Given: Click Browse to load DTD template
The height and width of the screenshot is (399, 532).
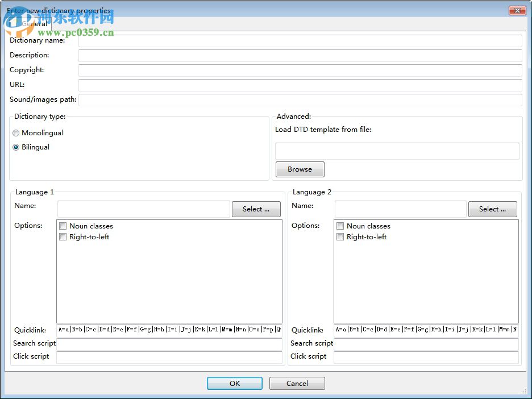Looking at the screenshot, I should 300,169.
